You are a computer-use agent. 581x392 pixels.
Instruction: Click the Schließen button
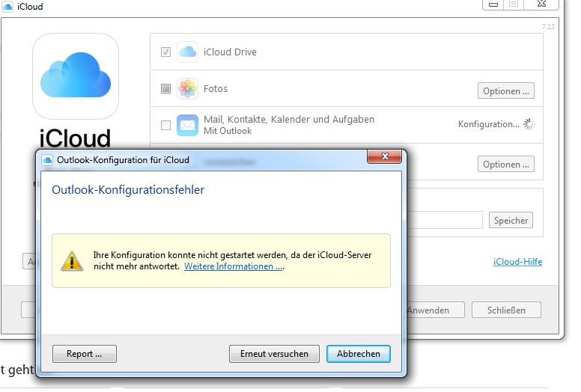coord(506,310)
